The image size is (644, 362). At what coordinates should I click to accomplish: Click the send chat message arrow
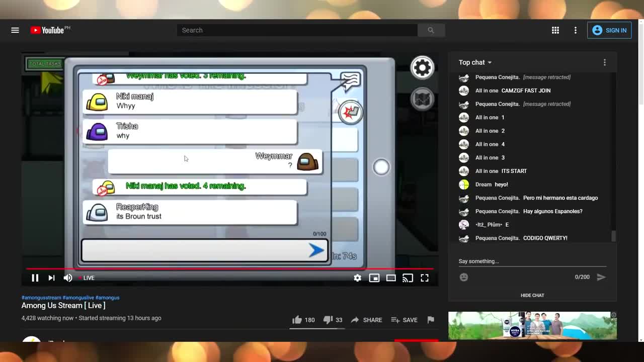point(601,277)
